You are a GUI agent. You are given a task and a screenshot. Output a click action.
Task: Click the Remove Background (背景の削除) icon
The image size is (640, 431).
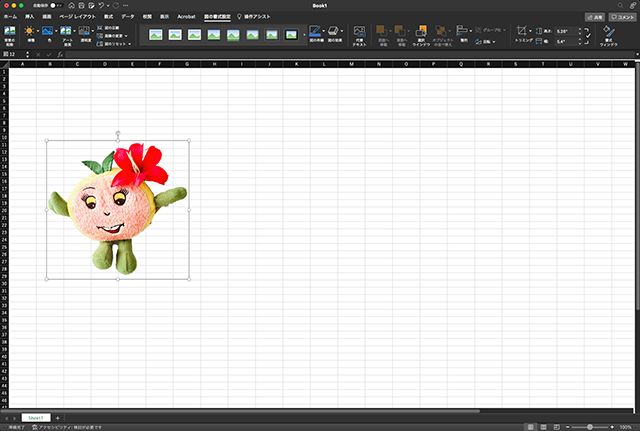(9, 33)
